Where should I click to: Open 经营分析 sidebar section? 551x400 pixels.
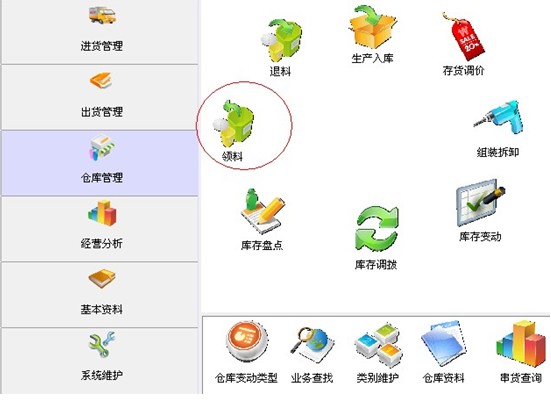coord(100,229)
